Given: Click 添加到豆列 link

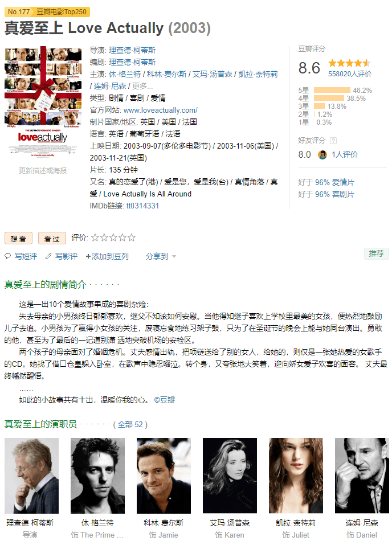Looking at the screenshot, I should pos(107,256).
